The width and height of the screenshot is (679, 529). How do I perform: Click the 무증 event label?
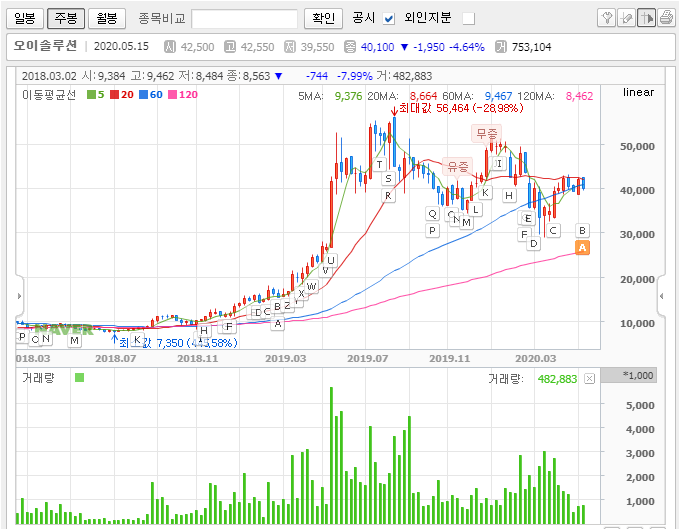(487, 133)
